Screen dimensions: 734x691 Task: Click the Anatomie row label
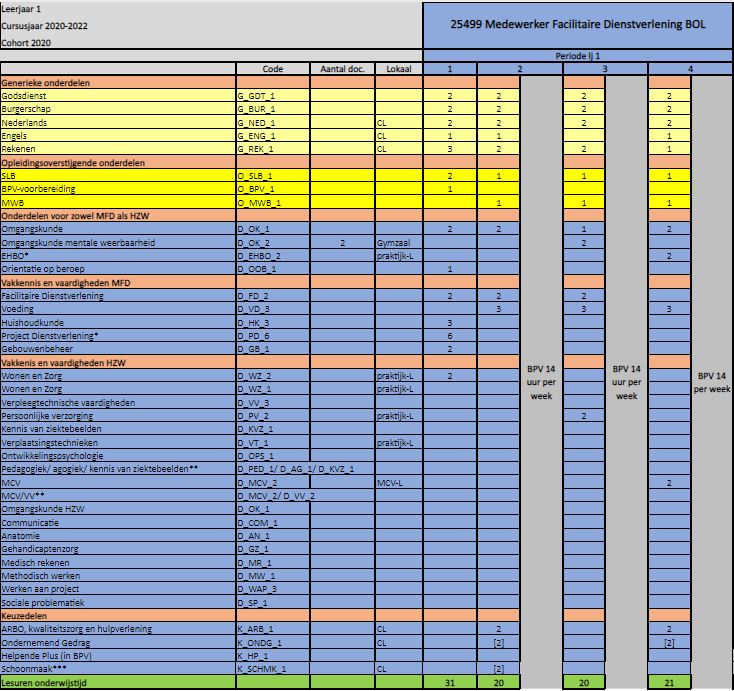tap(118, 536)
